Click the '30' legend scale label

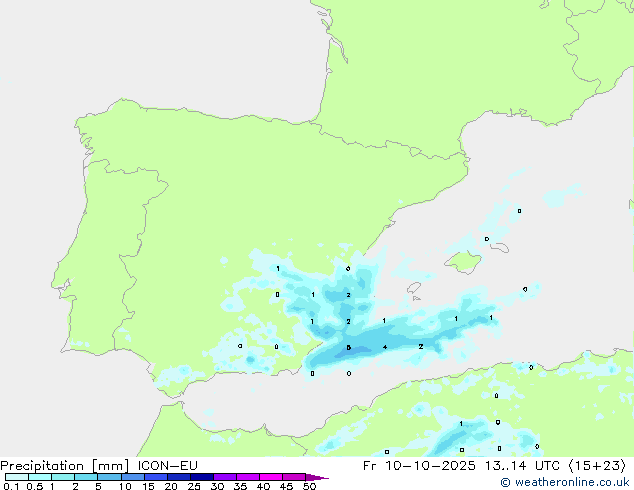tap(217, 486)
